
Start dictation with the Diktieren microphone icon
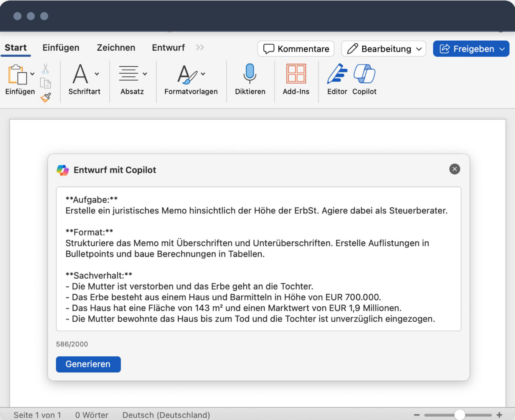[x=250, y=74]
